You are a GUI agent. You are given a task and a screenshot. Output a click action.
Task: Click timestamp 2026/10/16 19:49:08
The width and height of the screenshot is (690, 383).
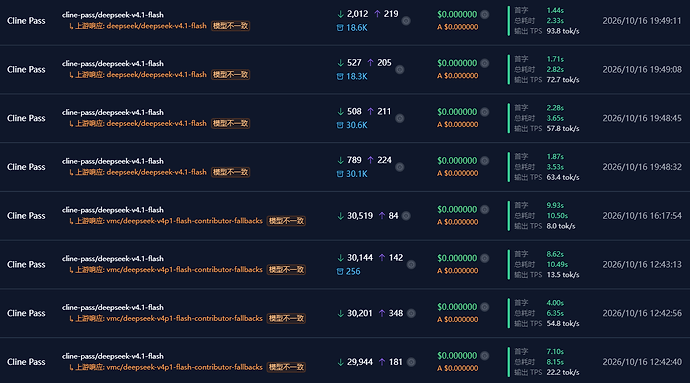click(x=642, y=70)
